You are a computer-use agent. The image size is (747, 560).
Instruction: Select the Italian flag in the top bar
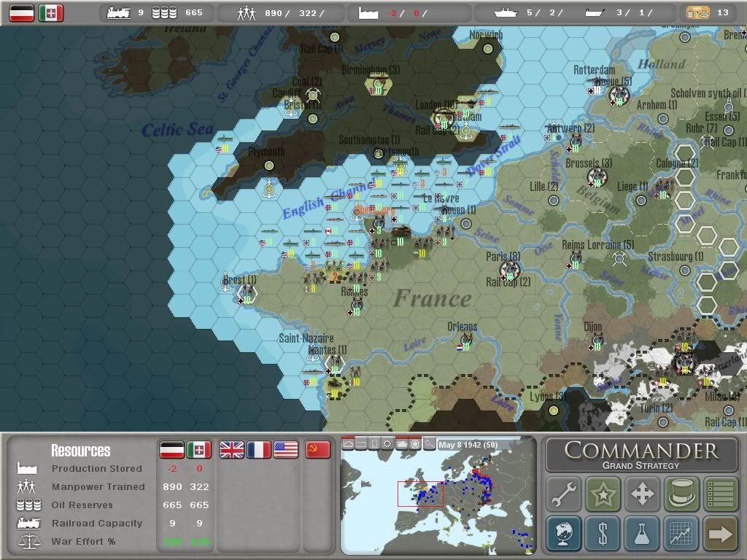pos(51,13)
